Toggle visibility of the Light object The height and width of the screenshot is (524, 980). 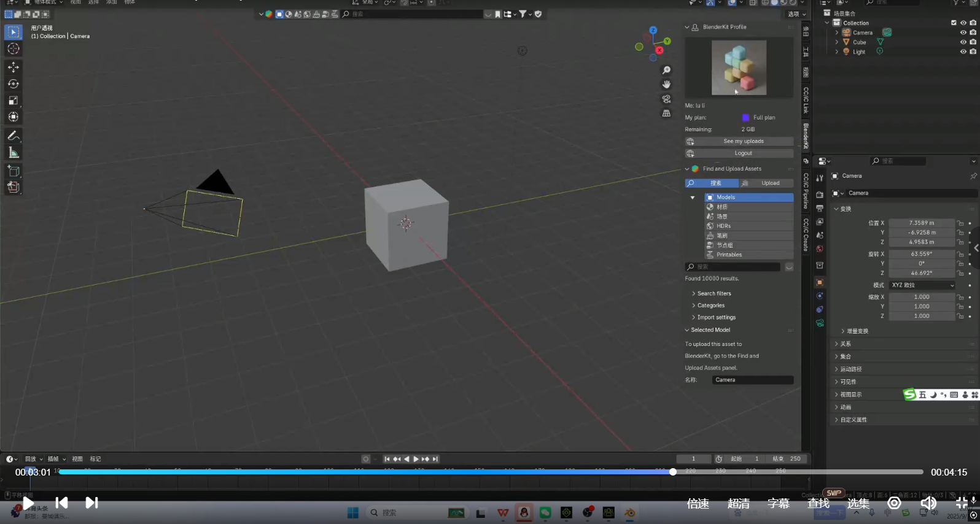click(x=963, y=52)
